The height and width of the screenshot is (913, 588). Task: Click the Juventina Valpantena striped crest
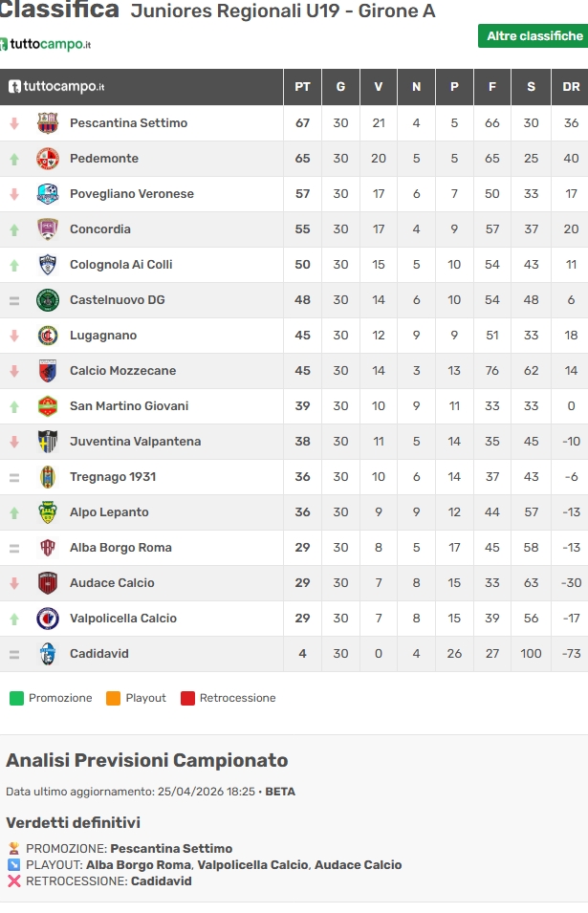point(48,442)
